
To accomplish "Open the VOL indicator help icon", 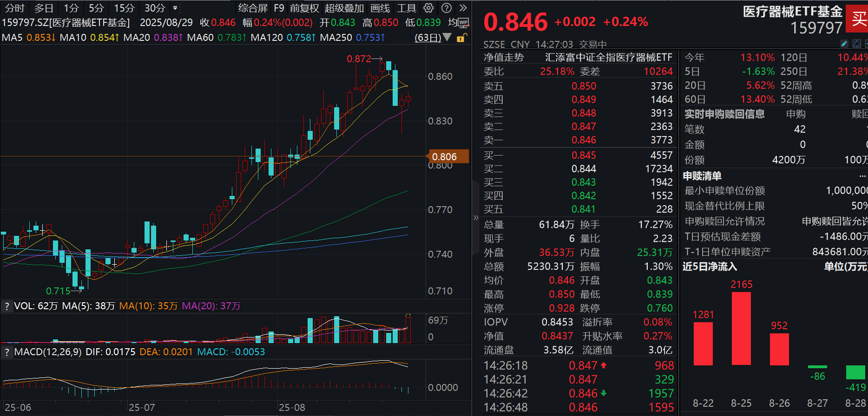I will tap(7, 306).
